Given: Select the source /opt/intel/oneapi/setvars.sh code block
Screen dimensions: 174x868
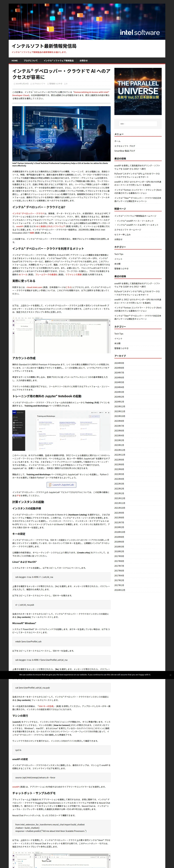Looking at the screenshot, I should pyautogui.click(x=61, y=778).
